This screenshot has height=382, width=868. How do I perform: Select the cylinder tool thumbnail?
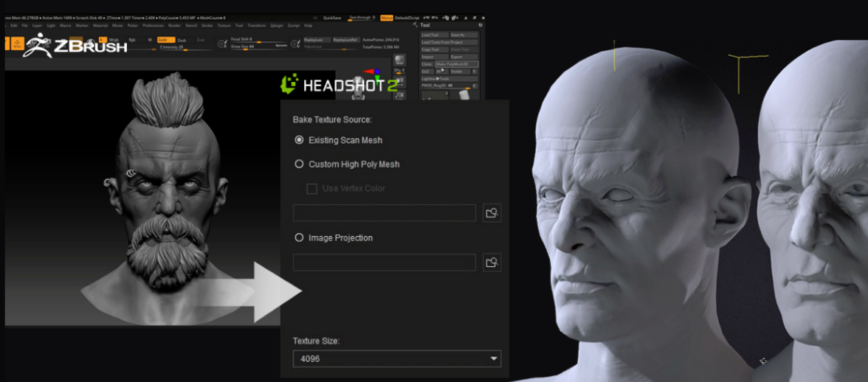pos(464,95)
